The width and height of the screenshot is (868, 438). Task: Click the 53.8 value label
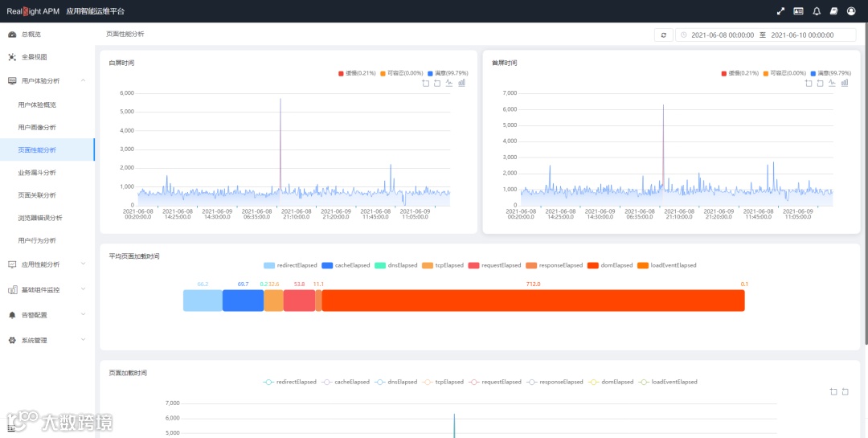[300, 284]
